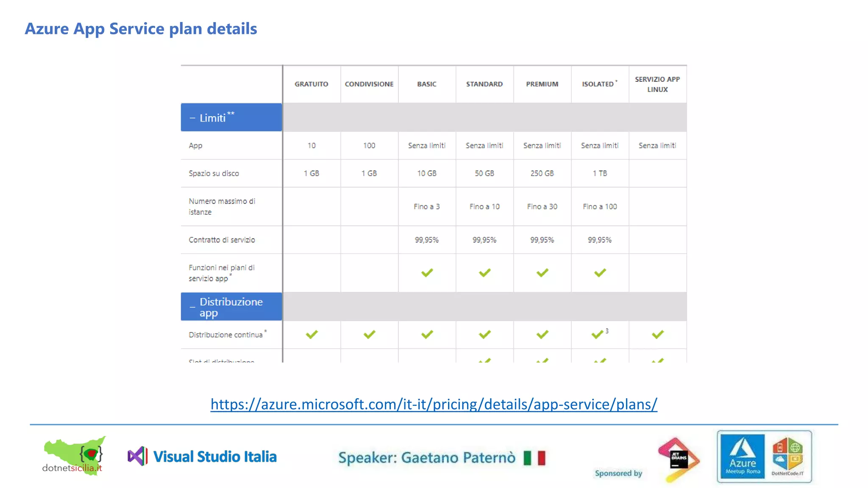Click the Isolated disk value 1 TB
868x488 pixels.
600,173
